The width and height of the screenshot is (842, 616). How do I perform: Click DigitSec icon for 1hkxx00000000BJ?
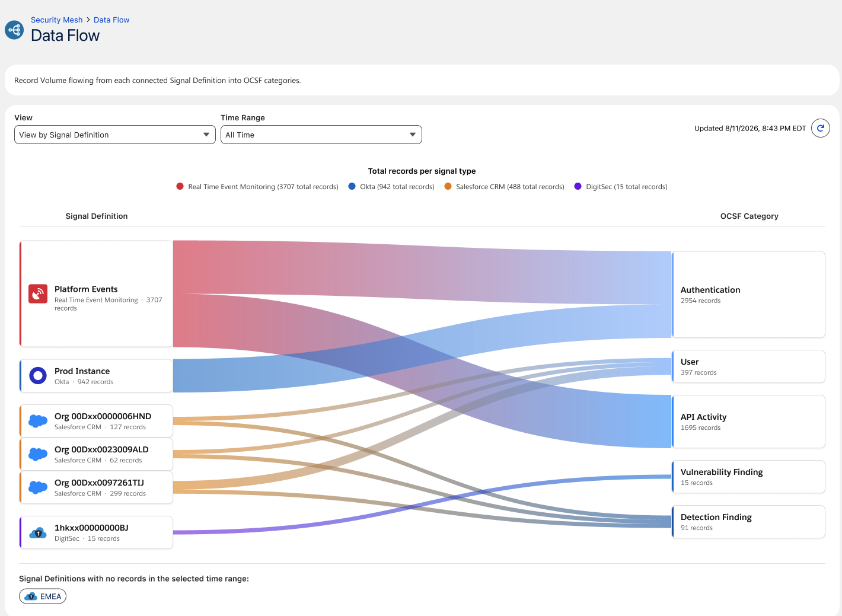click(38, 532)
